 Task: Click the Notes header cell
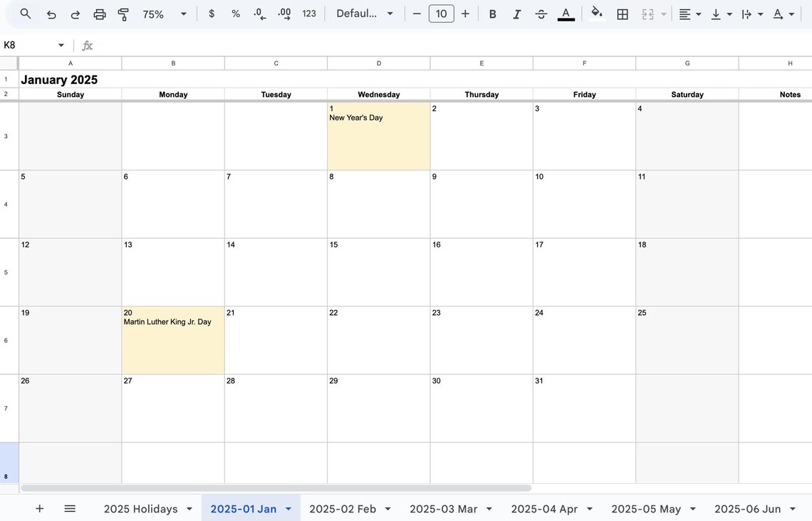click(x=776, y=94)
